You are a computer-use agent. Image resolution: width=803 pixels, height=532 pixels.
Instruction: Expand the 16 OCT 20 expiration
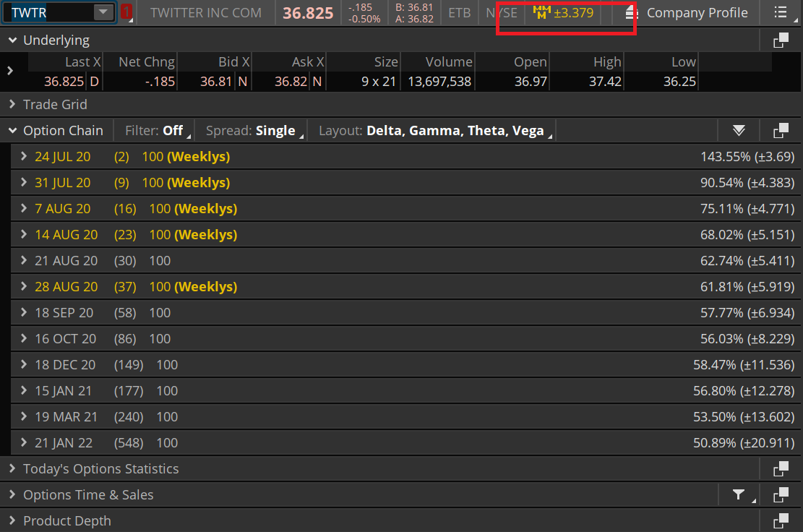(24, 338)
